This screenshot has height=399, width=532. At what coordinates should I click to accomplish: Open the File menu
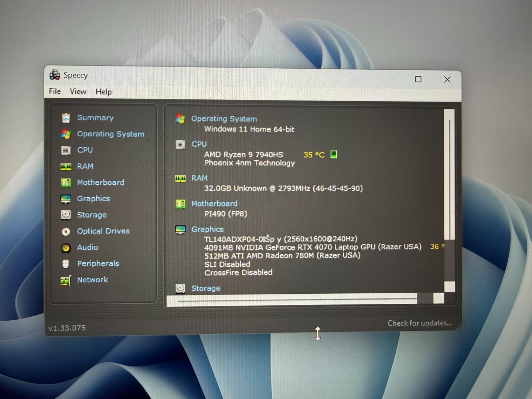click(x=55, y=91)
